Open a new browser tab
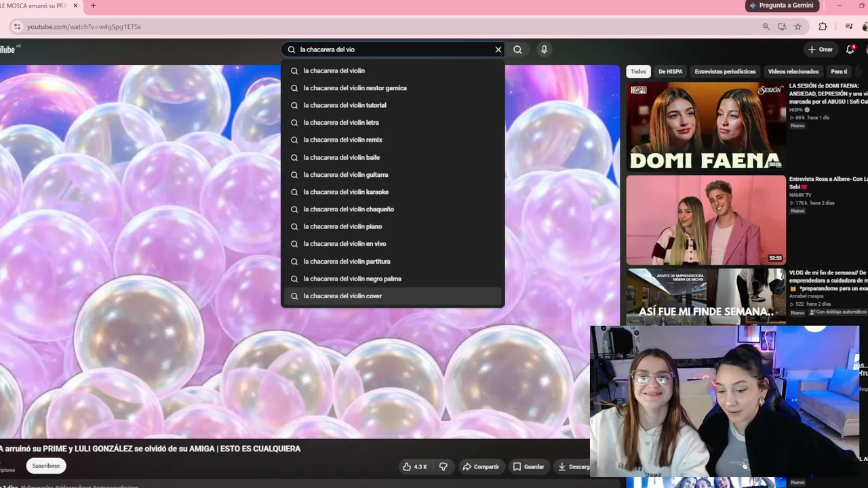This screenshot has width=868, height=488. pyautogui.click(x=93, y=5)
